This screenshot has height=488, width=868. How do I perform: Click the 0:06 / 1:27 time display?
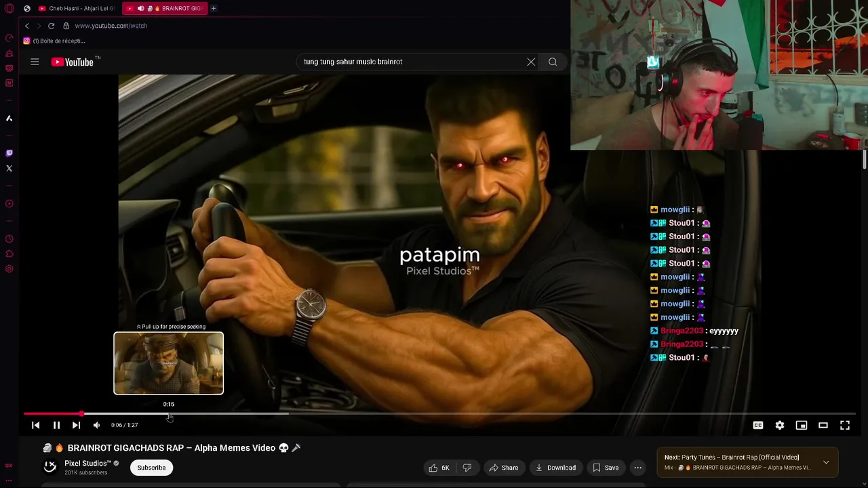[125, 425]
